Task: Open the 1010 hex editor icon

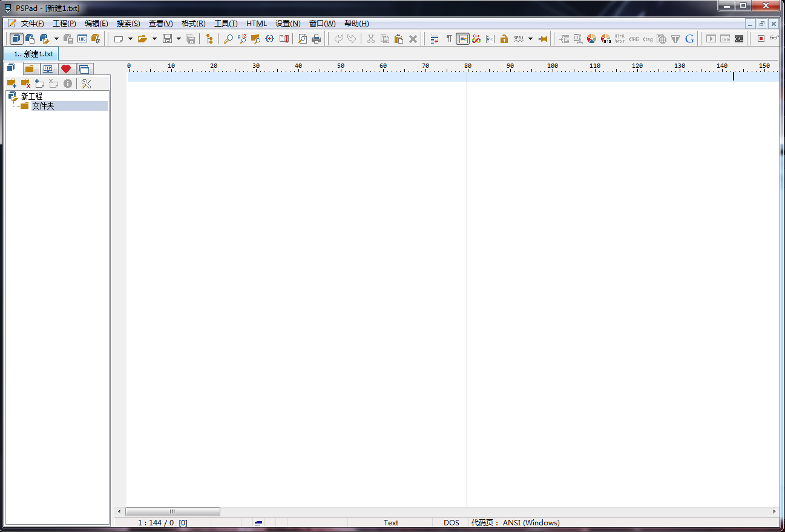Action: pyautogui.click(x=725, y=39)
